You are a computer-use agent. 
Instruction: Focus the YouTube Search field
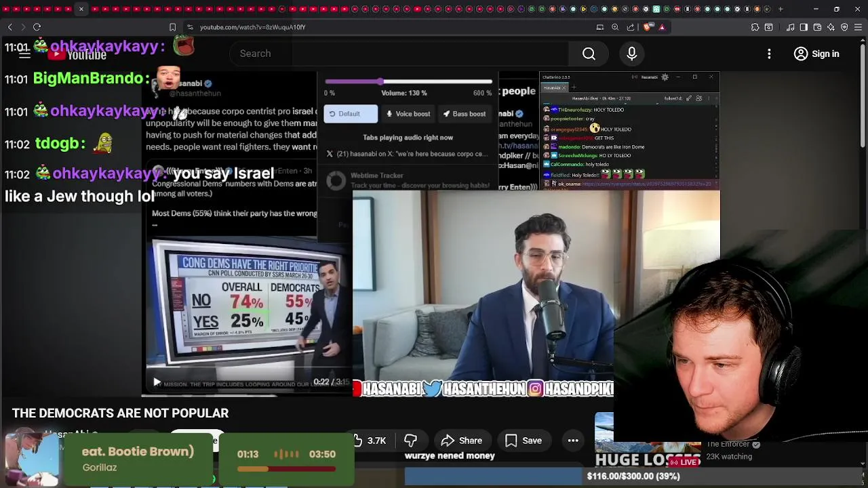[x=400, y=54]
